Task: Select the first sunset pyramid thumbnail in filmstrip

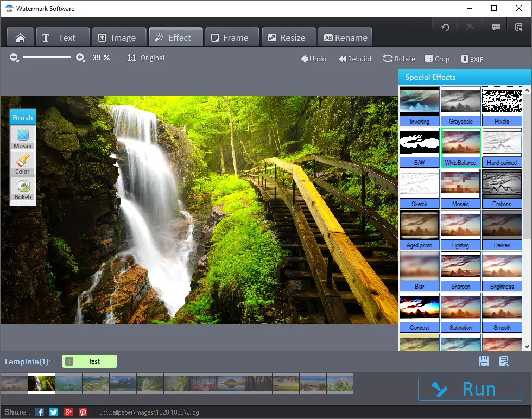Action: (x=14, y=383)
